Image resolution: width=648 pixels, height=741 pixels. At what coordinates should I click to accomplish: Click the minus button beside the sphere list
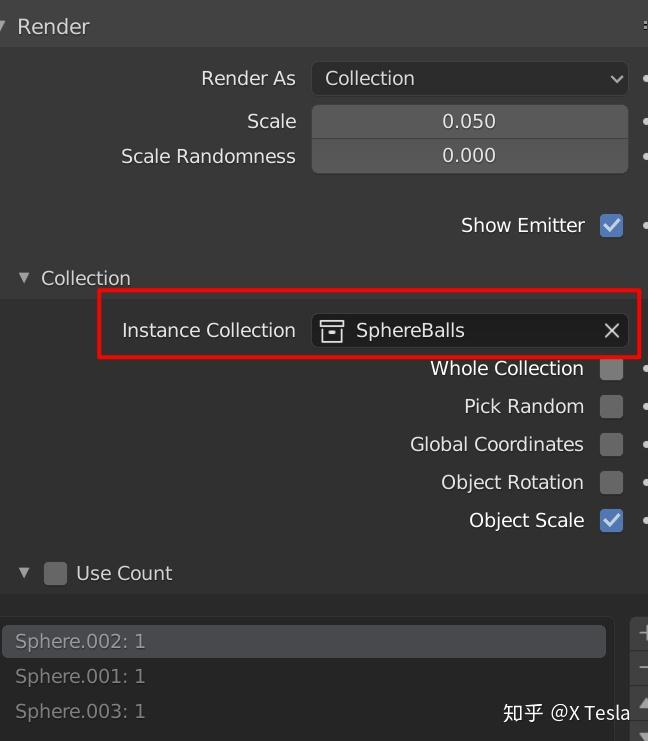click(x=640, y=667)
